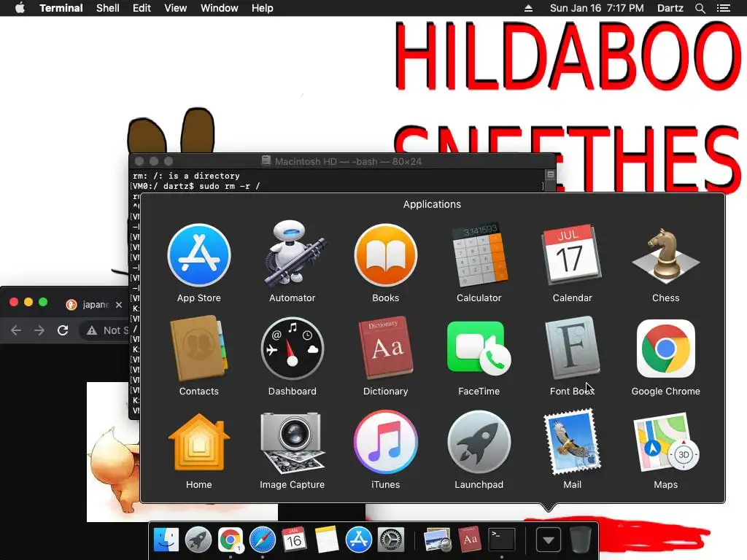Open the Window menu
The width and height of the screenshot is (747, 560).
219,8
